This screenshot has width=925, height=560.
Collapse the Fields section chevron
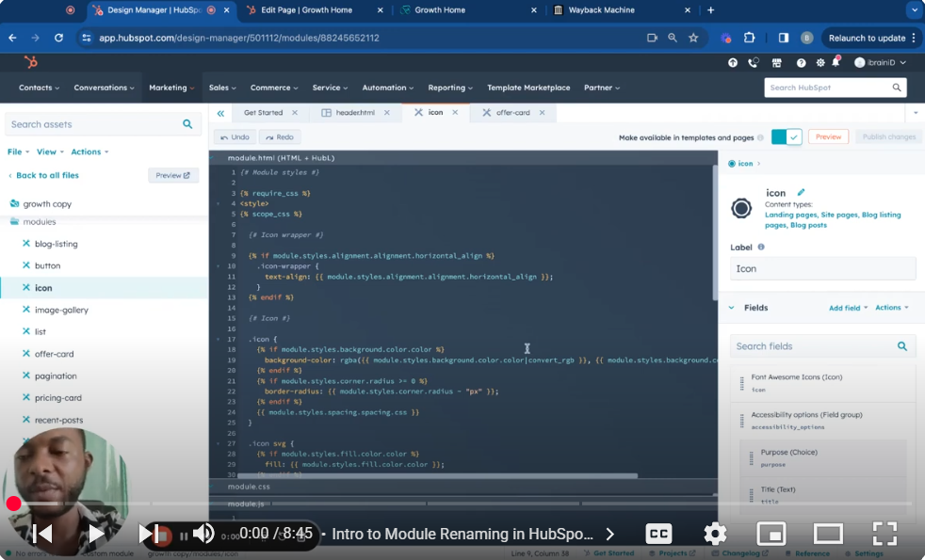point(732,308)
